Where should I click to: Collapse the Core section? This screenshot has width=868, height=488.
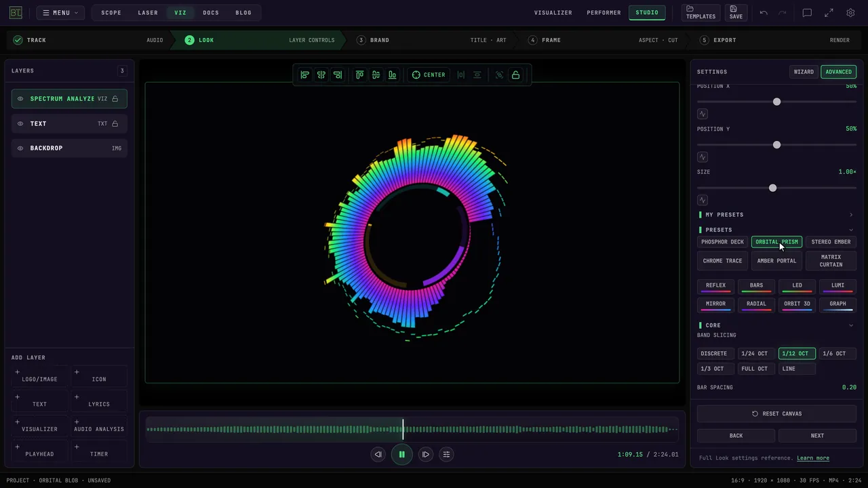(776, 325)
